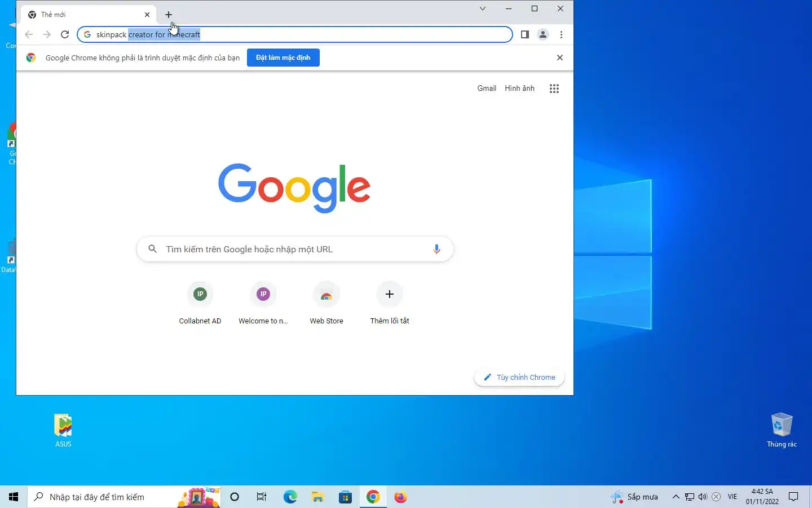Click Tùy chỉnh Chrome customize button
The image size is (812, 508).
click(x=519, y=378)
